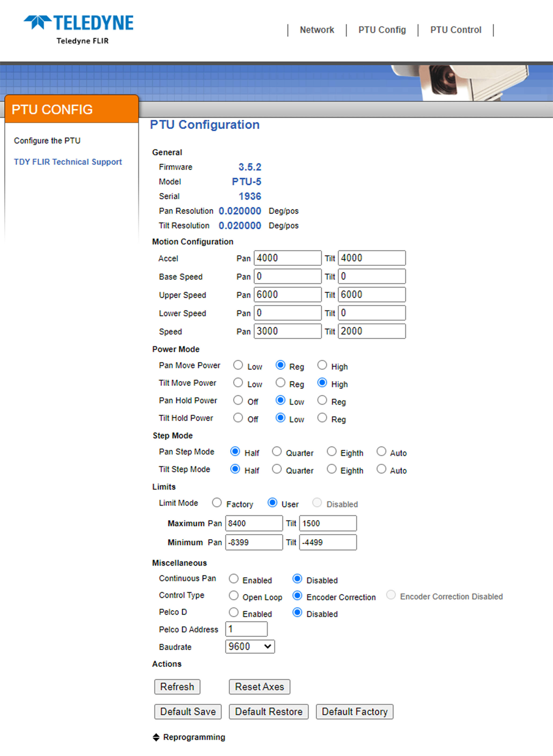
Task: Enable Continuous Pan
Action: pos(234,578)
